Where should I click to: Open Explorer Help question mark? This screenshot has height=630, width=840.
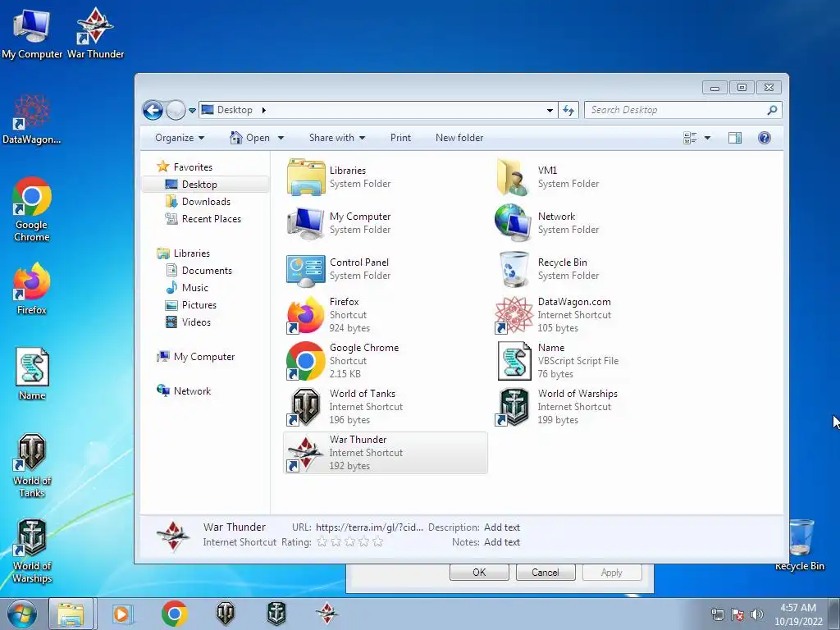point(764,138)
